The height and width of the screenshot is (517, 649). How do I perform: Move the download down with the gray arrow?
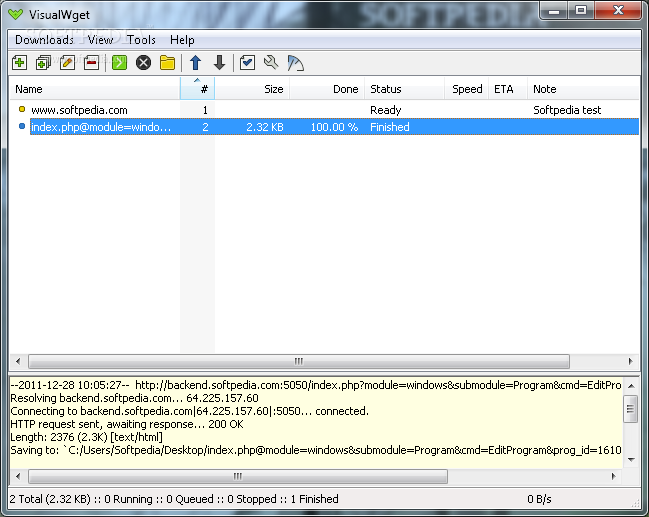(219, 63)
